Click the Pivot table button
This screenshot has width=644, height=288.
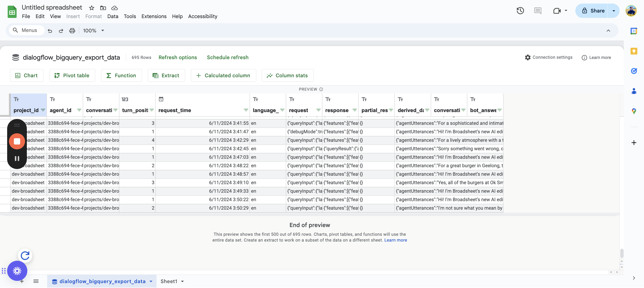point(72,75)
